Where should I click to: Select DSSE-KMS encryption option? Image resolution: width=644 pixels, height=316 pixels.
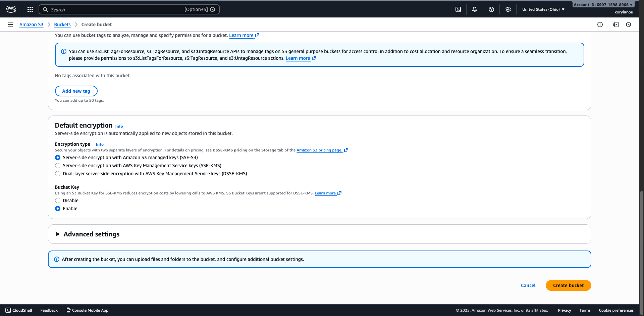click(57, 174)
